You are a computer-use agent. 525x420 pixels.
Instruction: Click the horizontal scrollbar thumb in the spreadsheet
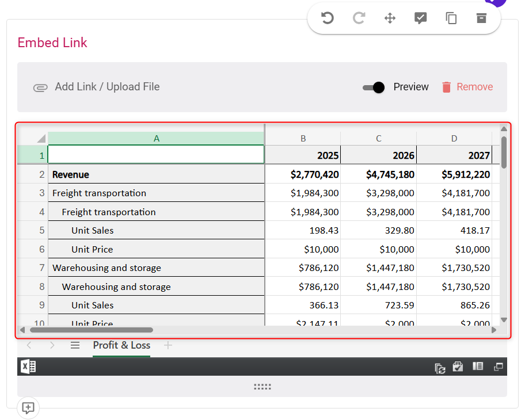tap(91, 330)
